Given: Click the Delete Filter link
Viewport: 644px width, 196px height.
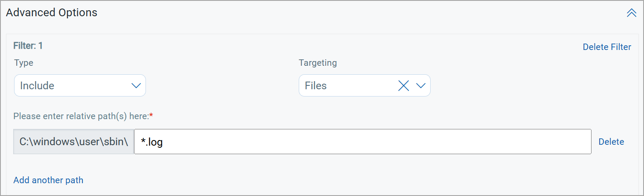Looking at the screenshot, I should click(x=607, y=47).
